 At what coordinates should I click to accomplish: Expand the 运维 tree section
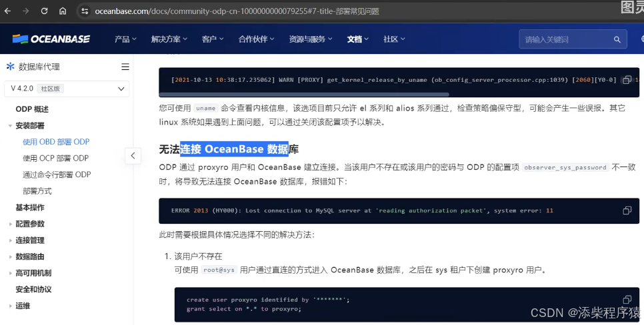[10, 306]
